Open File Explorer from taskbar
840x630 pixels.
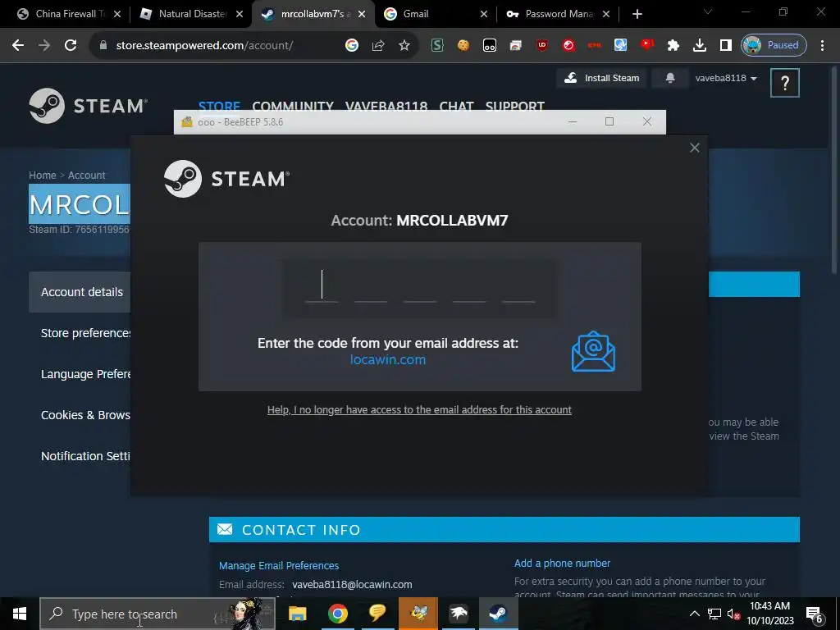click(297, 614)
